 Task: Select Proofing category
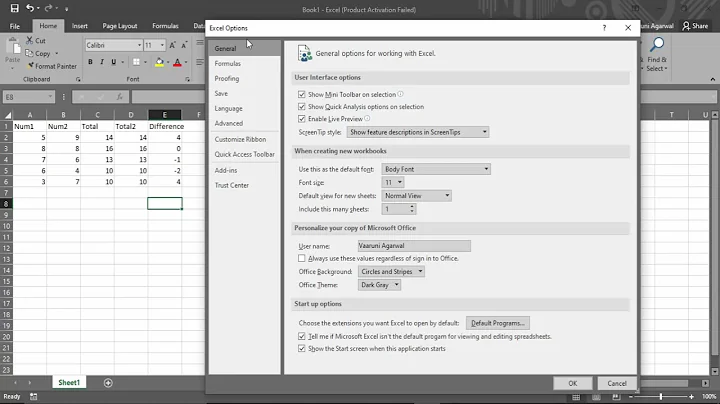click(227, 79)
